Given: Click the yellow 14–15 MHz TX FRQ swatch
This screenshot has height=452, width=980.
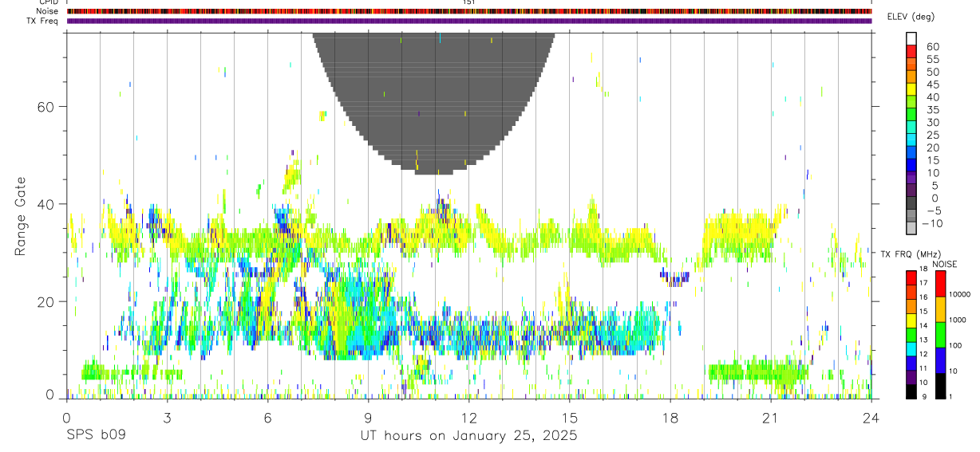Looking at the screenshot, I should coord(911,320).
